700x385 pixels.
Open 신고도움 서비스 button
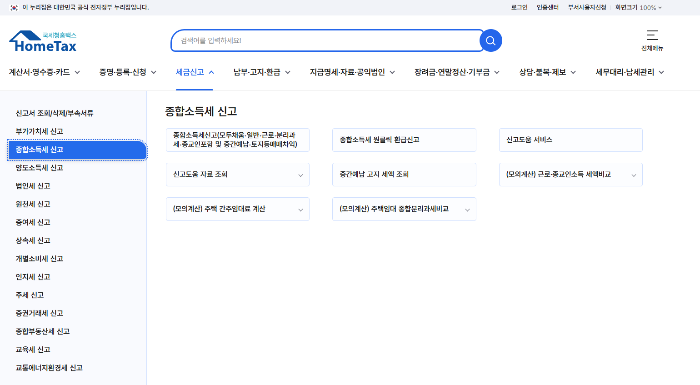571,140
